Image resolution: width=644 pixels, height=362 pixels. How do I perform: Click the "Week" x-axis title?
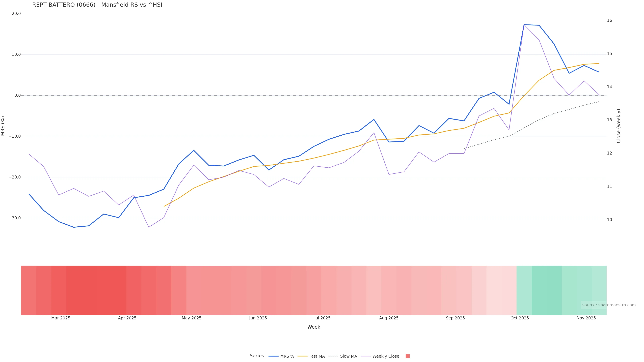[x=314, y=327]
